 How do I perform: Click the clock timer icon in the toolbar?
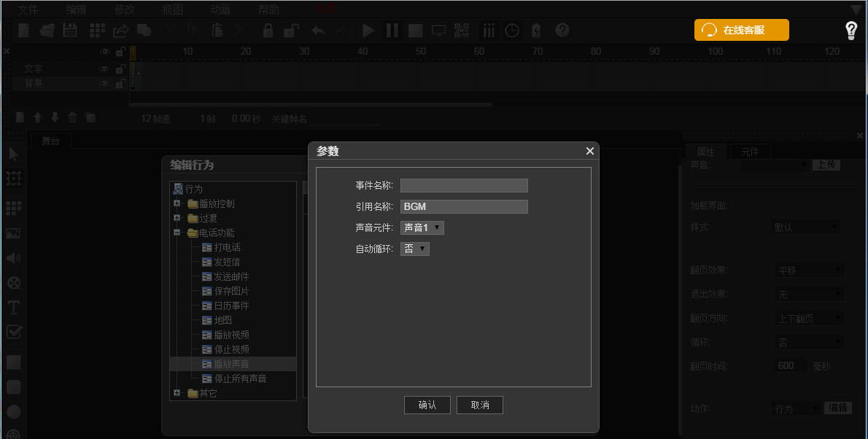pos(511,30)
